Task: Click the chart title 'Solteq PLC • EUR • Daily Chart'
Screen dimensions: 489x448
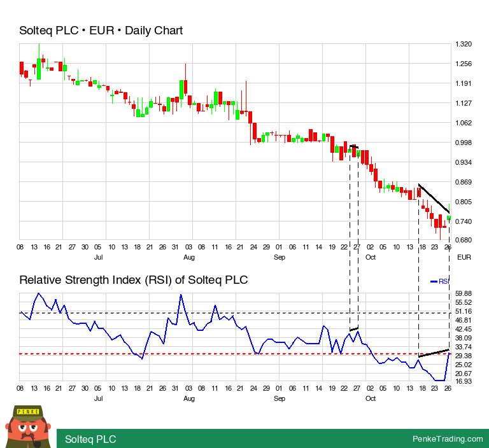Action: [101, 31]
